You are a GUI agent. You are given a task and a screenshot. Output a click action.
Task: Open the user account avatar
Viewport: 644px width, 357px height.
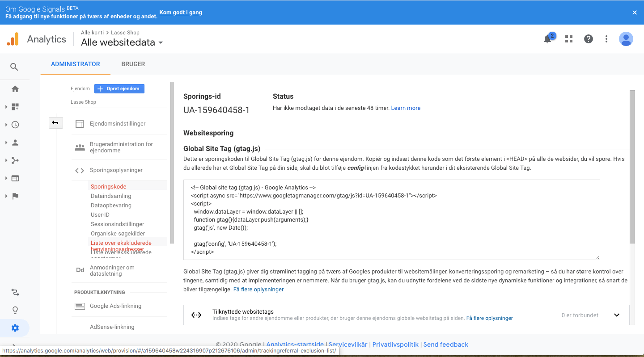point(626,39)
